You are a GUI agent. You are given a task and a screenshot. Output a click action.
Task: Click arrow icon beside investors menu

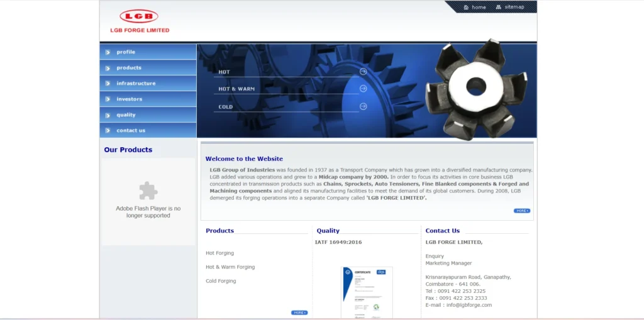click(108, 99)
